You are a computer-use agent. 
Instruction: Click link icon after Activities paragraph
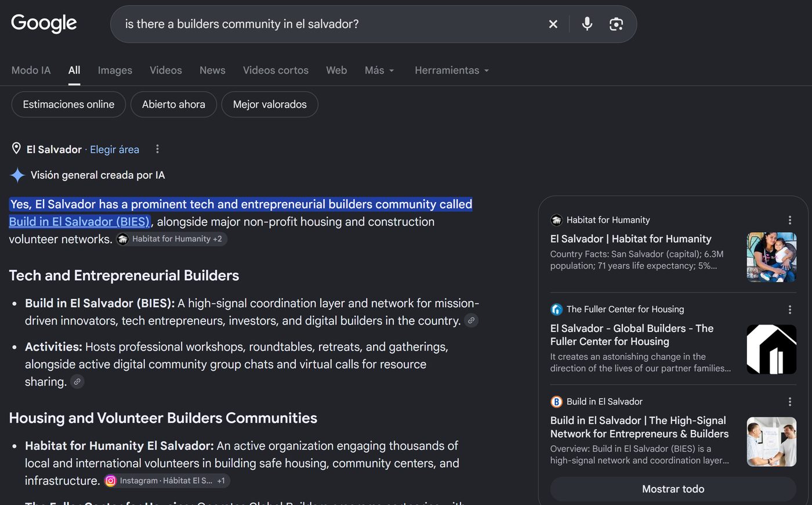tap(77, 381)
